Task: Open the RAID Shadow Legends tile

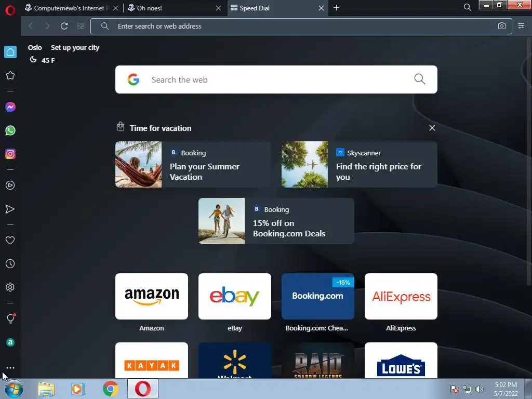Action: point(318,361)
